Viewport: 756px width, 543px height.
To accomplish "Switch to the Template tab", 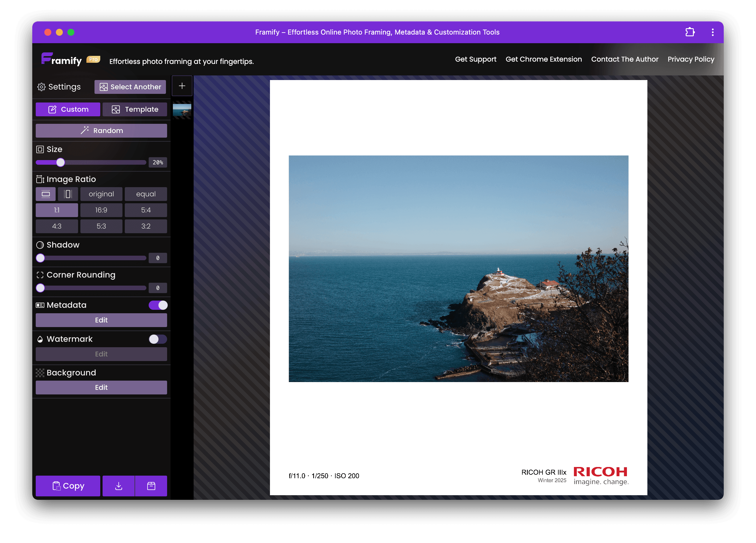I will tap(135, 110).
